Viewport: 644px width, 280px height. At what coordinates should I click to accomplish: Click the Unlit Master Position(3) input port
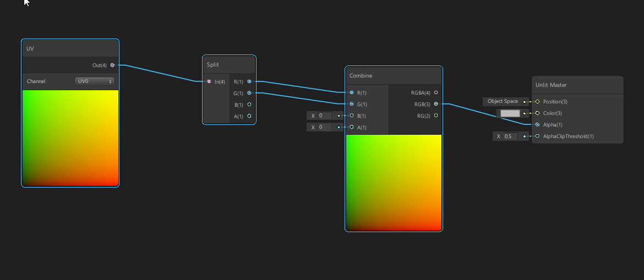pyautogui.click(x=537, y=101)
